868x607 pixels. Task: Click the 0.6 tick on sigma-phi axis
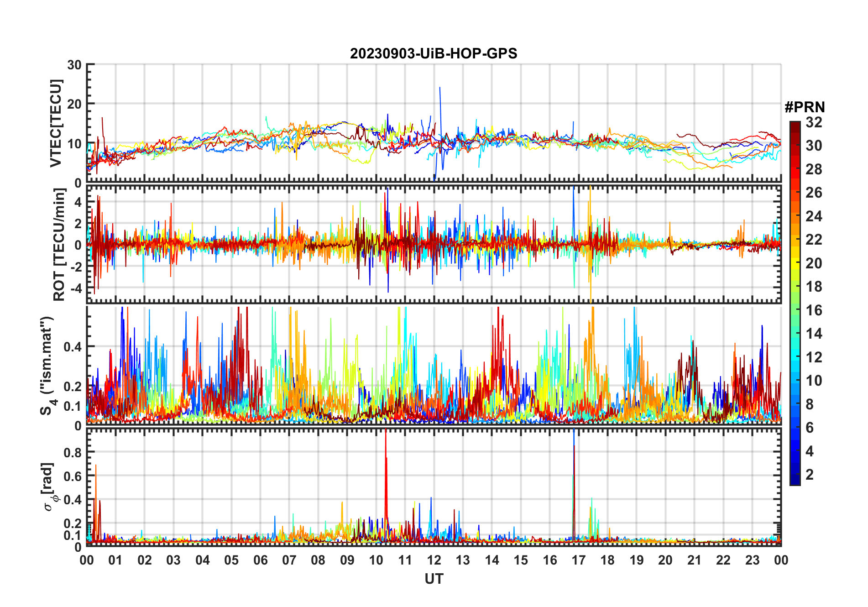pos(73,476)
